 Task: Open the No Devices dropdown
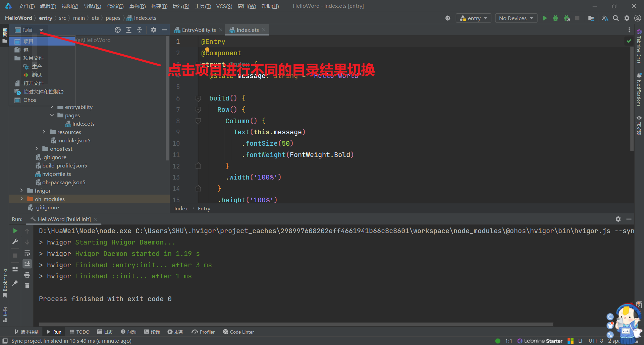click(516, 18)
